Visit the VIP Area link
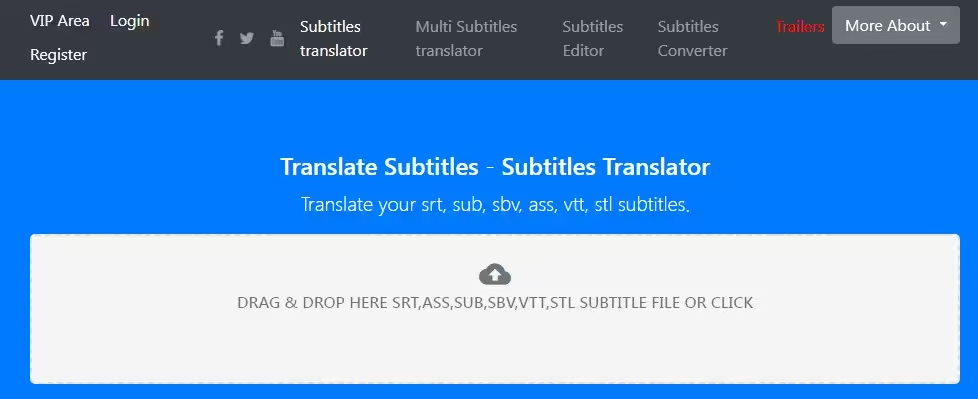The image size is (978, 399). tap(60, 21)
